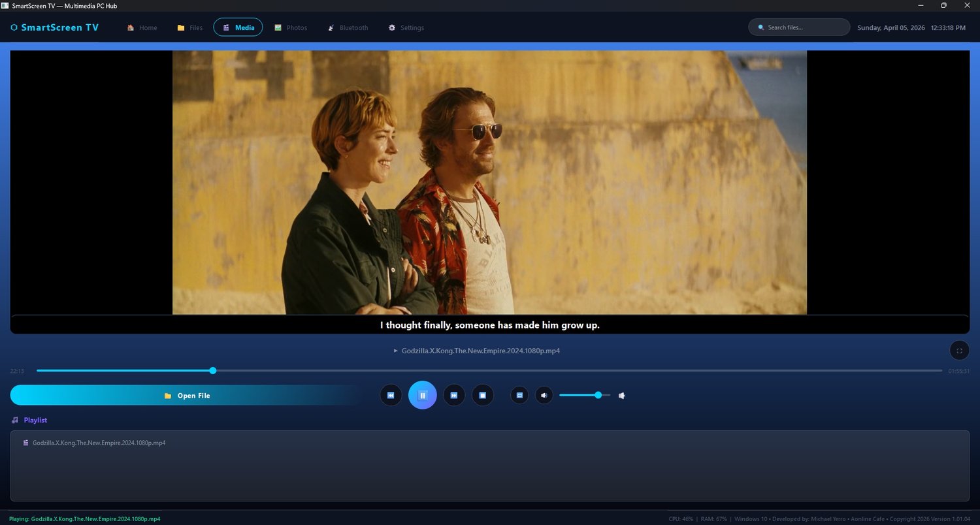The image size is (980, 525).
Task: Toggle the repeat loop button
Action: click(519, 395)
